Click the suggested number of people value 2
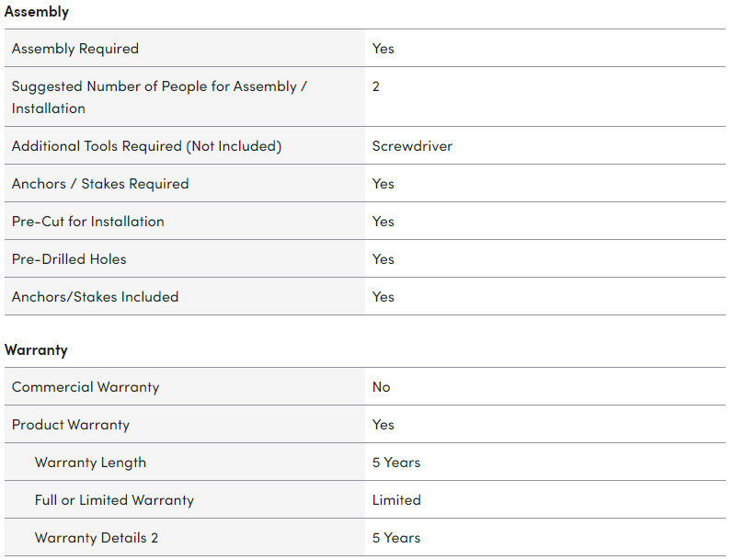The image size is (733, 560). [376, 86]
